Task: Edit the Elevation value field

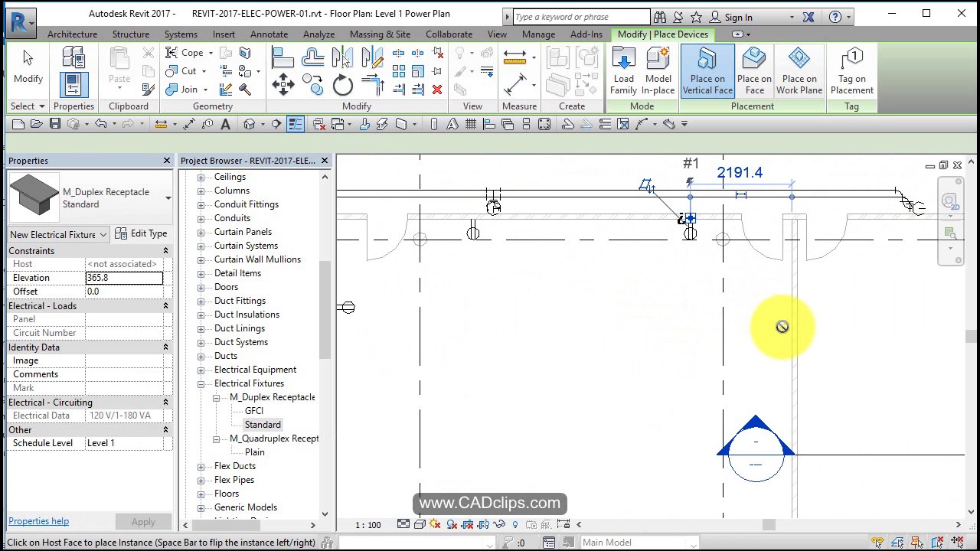Action: coord(124,277)
